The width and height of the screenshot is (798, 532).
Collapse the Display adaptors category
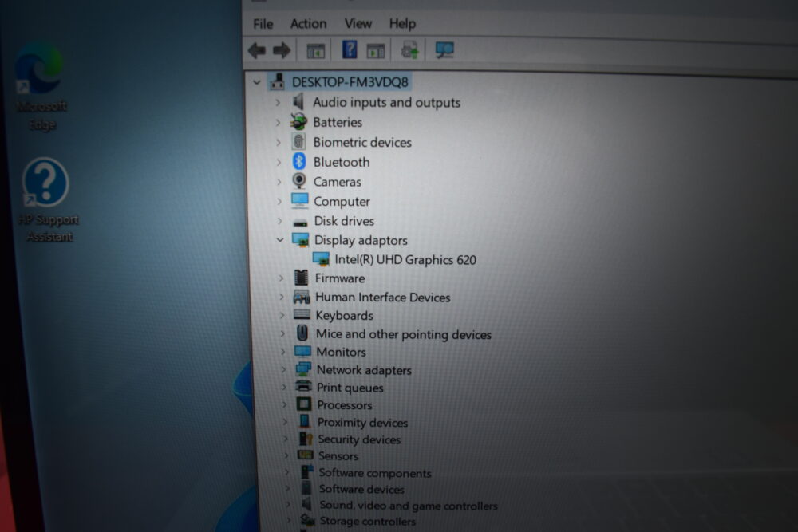click(280, 239)
